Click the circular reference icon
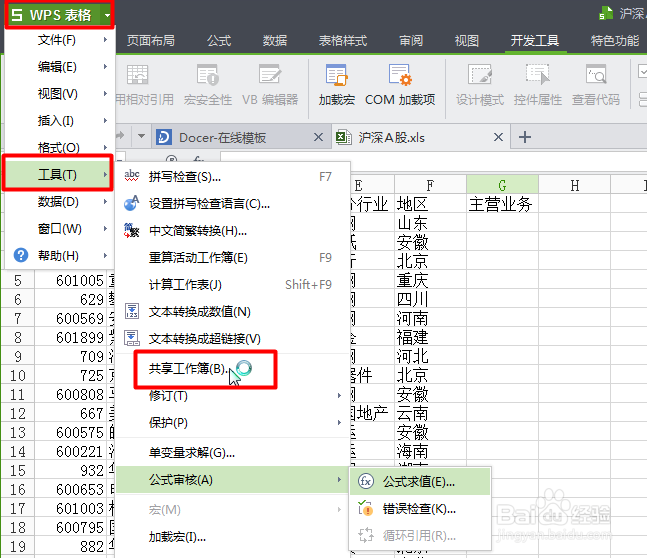This screenshot has height=558, width=647. (x=366, y=535)
